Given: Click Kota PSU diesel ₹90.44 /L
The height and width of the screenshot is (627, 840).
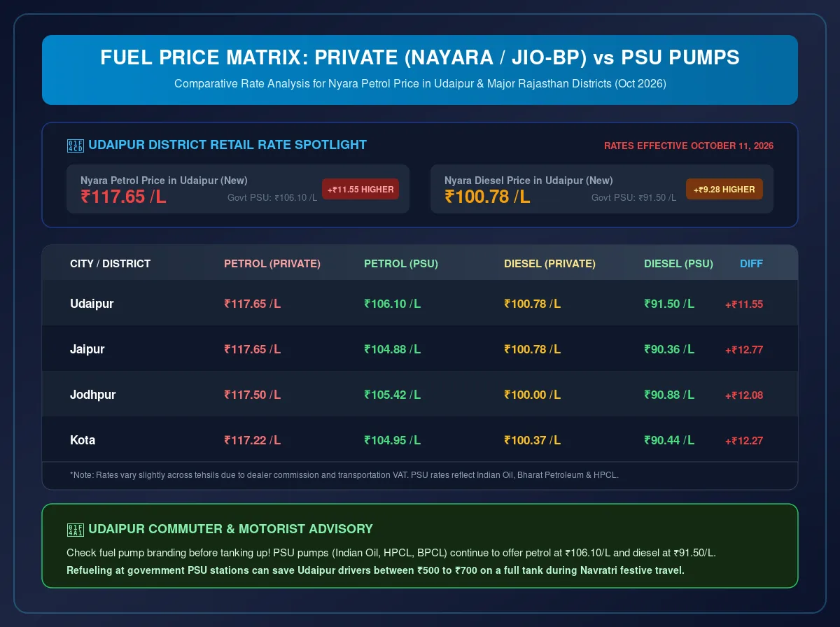Looking at the screenshot, I should tap(669, 440).
